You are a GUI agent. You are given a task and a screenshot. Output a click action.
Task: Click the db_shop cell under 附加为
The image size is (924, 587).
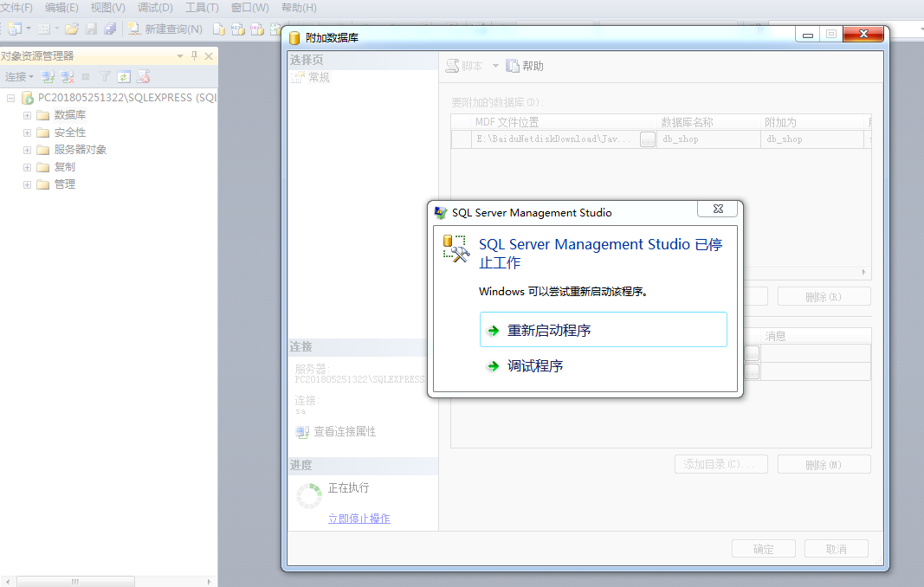click(813, 139)
